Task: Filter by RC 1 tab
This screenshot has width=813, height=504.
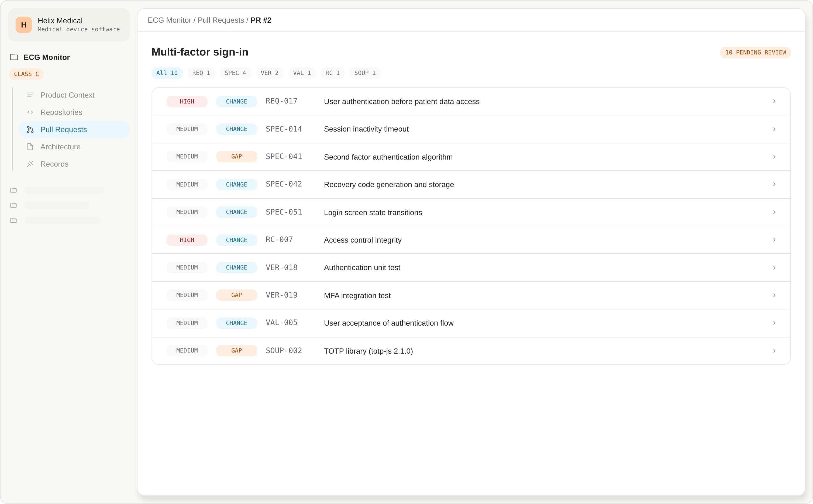Action: tap(333, 73)
